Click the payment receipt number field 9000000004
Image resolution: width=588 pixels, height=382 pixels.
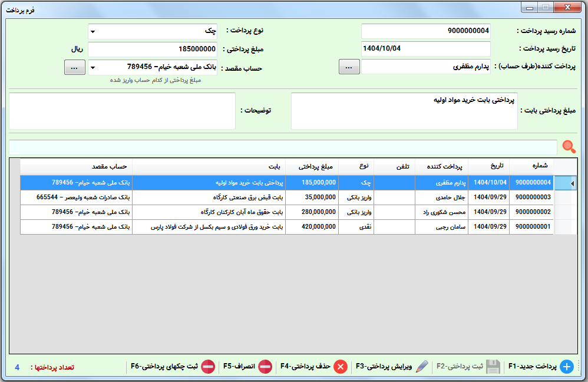tap(425, 31)
